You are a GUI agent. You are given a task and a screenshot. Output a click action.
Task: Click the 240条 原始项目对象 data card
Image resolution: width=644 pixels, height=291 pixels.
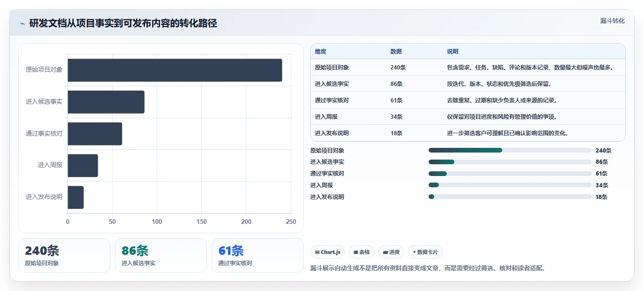(x=64, y=255)
